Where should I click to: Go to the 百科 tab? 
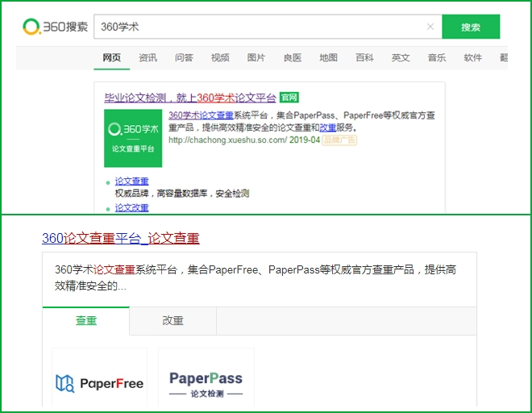pos(364,57)
